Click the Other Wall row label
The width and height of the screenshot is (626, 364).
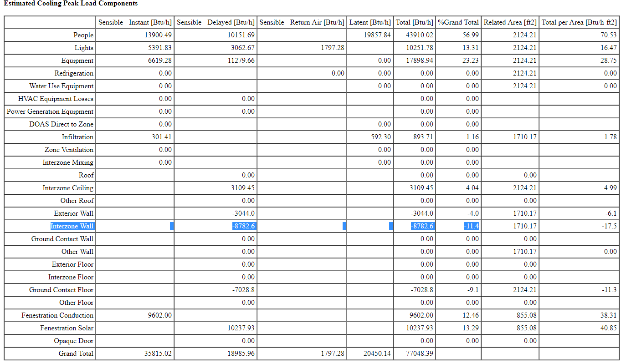tap(77, 252)
